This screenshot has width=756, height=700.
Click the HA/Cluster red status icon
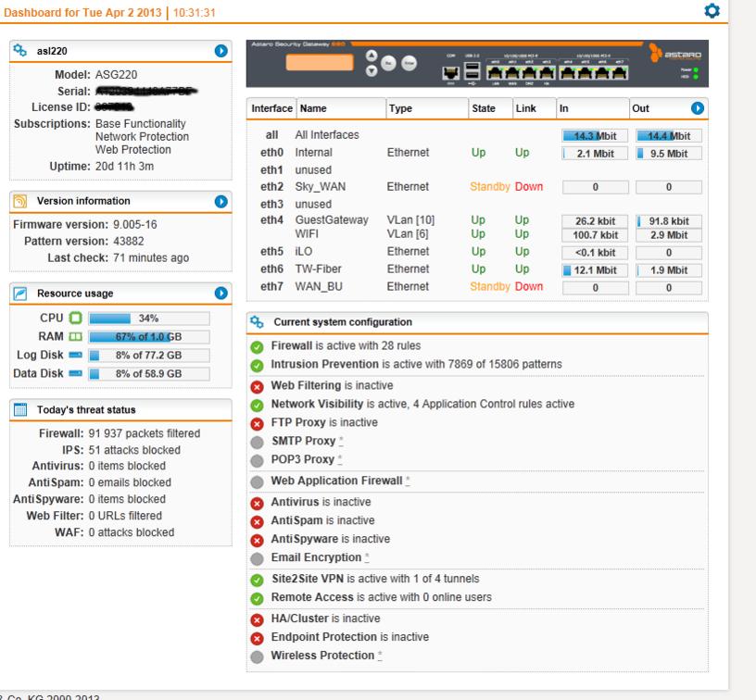tap(257, 619)
